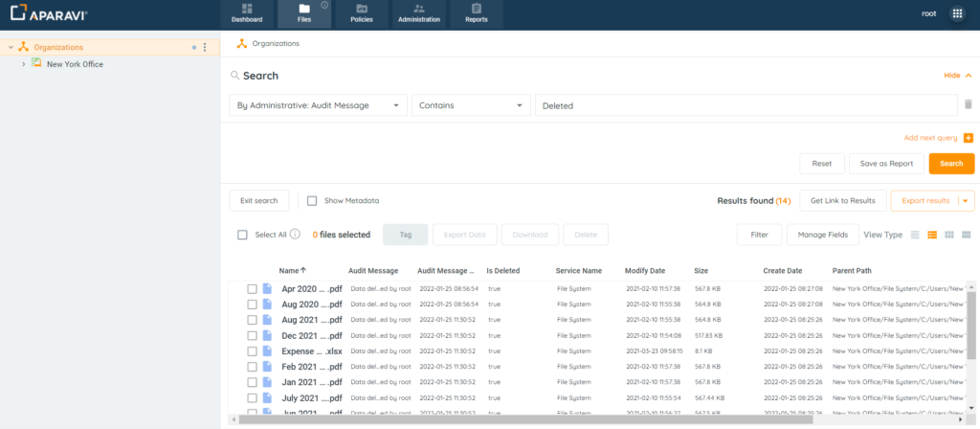Check the box for Expense .xlsx file
Image resolution: width=980 pixels, height=429 pixels.
click(253, 351)
